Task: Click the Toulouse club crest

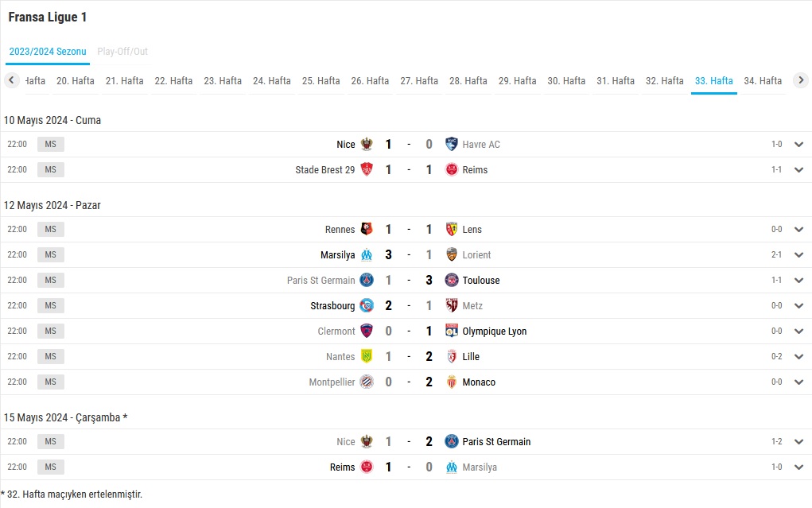Action: (x=452, y=280)
